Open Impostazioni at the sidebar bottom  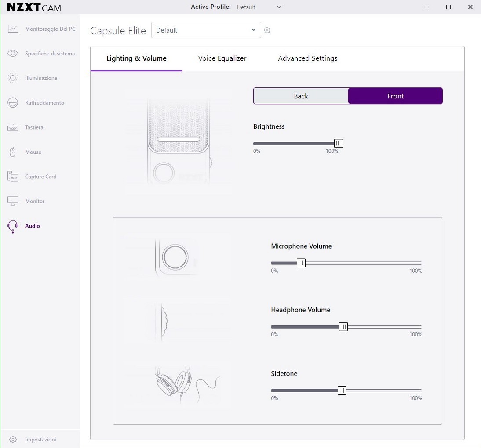(x=40, y=439)
